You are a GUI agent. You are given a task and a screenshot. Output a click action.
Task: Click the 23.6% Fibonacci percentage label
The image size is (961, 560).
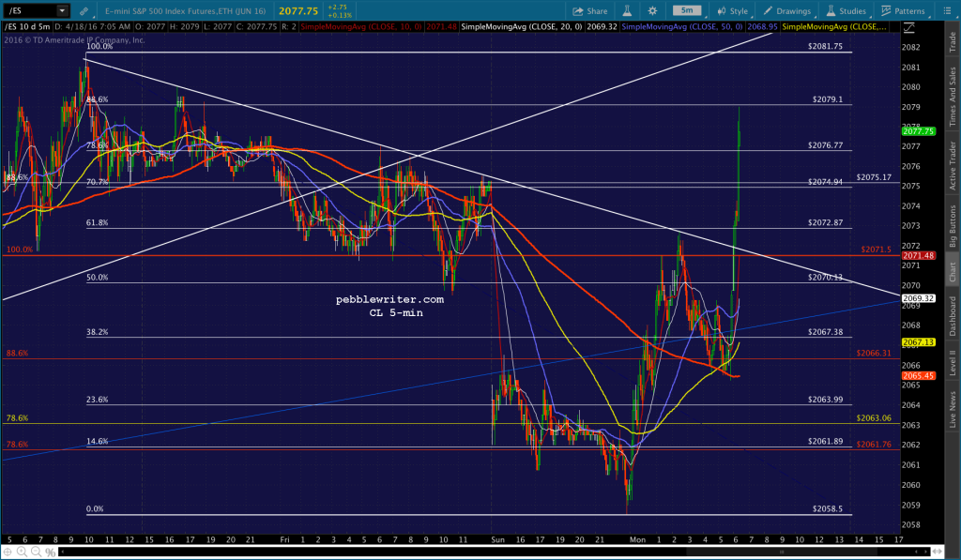tap(97, 399)
